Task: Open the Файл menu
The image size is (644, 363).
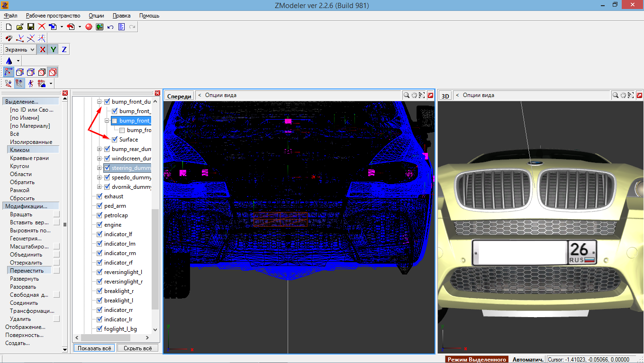Action: (x=10, y=16)
